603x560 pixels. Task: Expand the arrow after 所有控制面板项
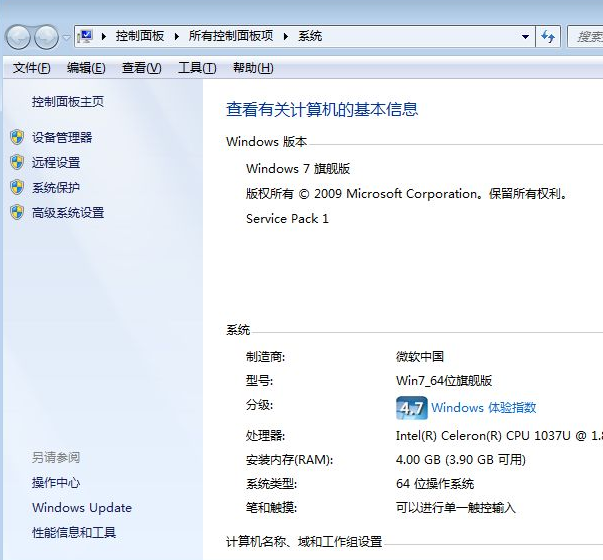[x=286, y=37]
